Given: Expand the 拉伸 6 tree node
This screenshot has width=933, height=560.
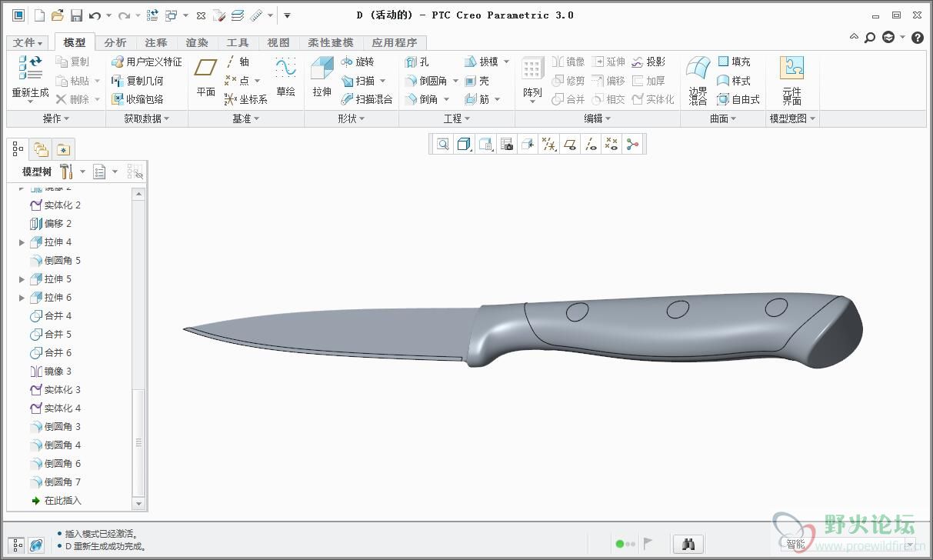Looking at the screenshot, I should coord(22,298).
